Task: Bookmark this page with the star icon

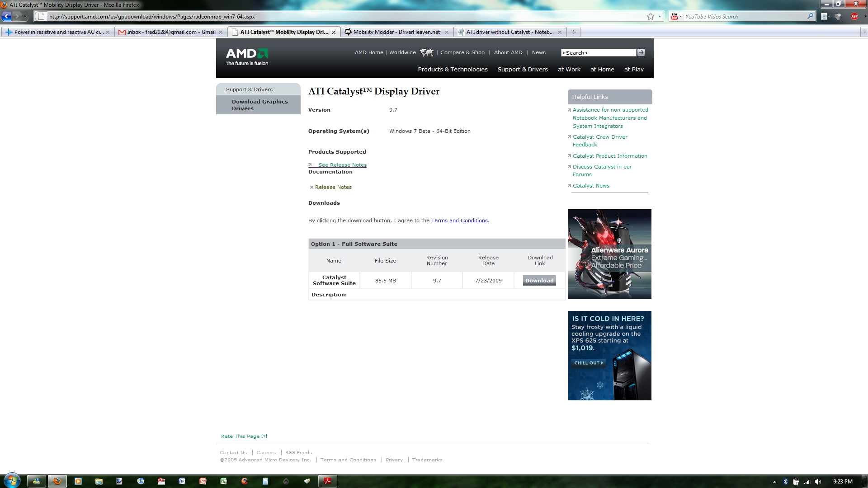Action: pyautogui.click(x=651, y=17)
